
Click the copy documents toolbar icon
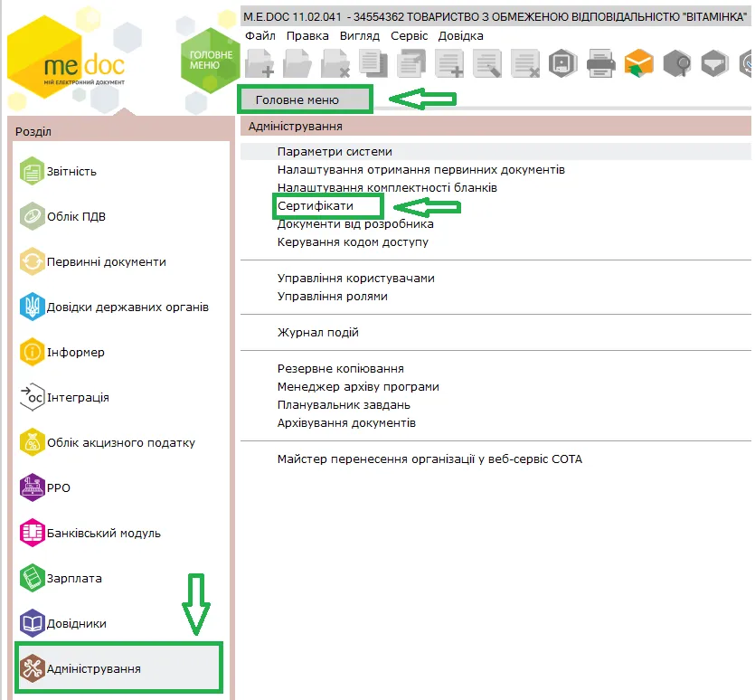click(373, 63)
